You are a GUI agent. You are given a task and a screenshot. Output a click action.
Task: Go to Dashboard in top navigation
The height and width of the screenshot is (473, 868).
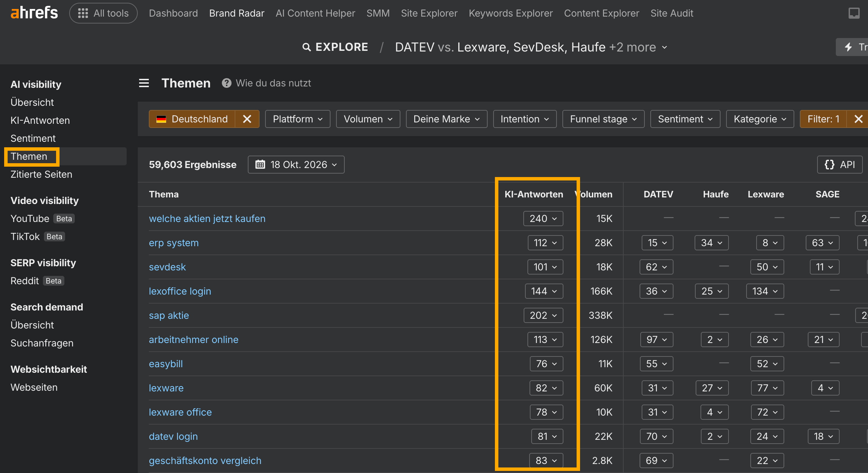click(173, 13)
